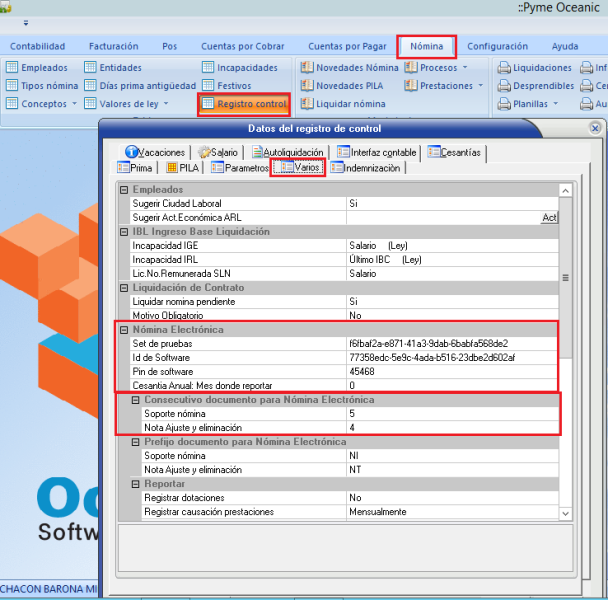The height and width of the screenshot is (600, 608).
Task: Collapse the Nómina Electrónica group
Action: [x=124, y=329]
